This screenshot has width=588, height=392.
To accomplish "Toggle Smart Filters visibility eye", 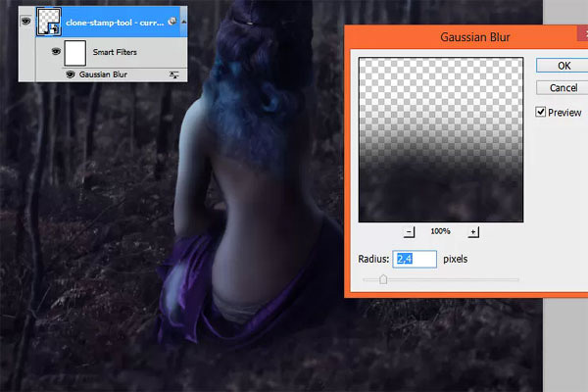I will 56,51.
